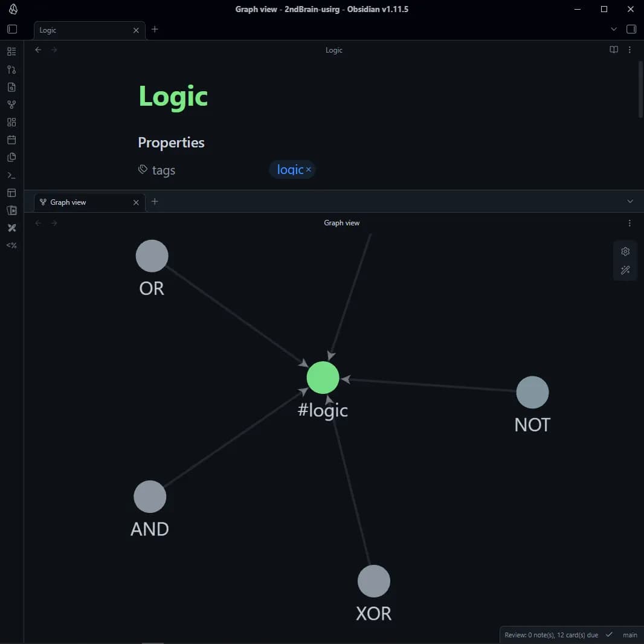Expand the Graph view pane chevron
This screenshot has width=644, height=644.
pyautogui.click(x=630, y=201)
